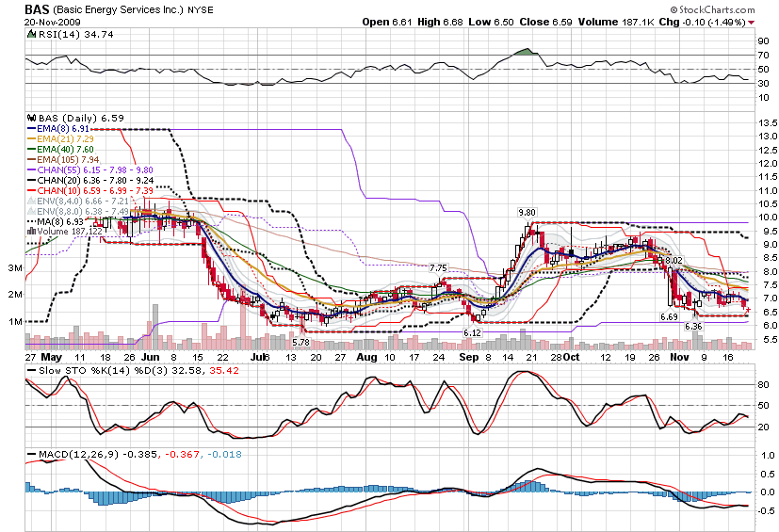Image resolution: width=779 pixels, height=532 pixels.
Task: Click the "CHAN(55) 6.15 - 7.98 - 9.80" legend entry
Action: [x=95, y=170]
